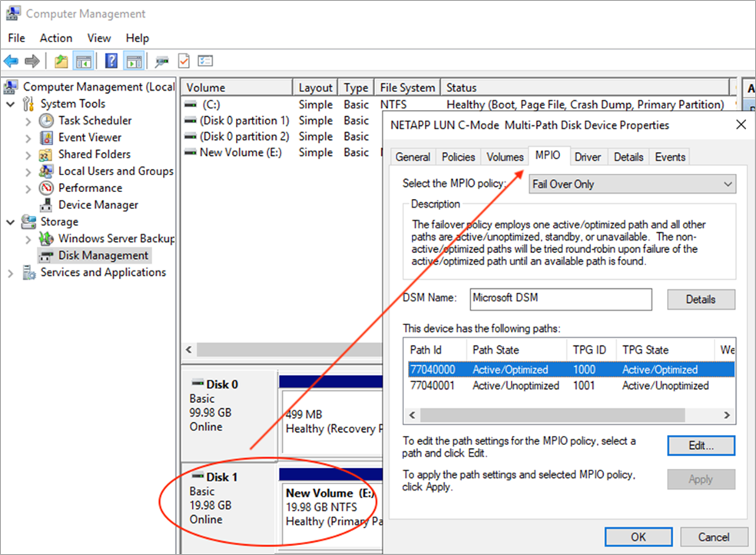Expand the Event Viewer node
Viewport: 756px width, 555px height.
(x=28, y=138)
